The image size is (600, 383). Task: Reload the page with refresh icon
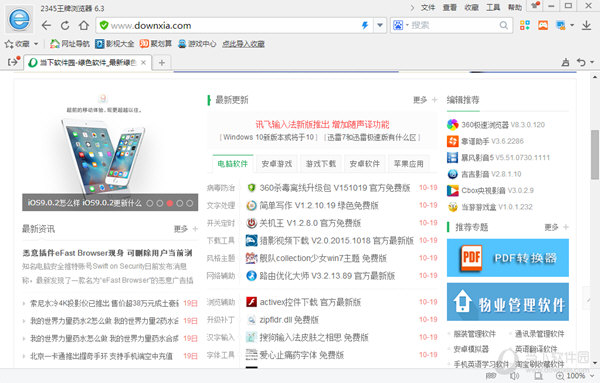coord(65,26)
